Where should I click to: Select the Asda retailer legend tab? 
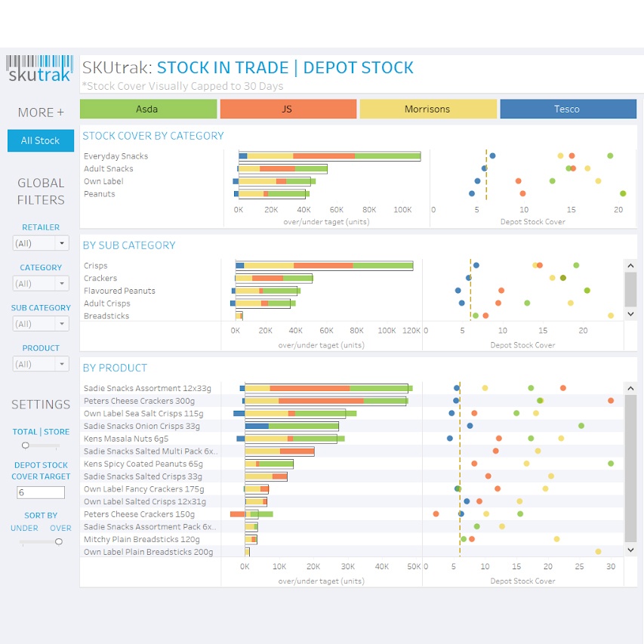tap(148, 109)
